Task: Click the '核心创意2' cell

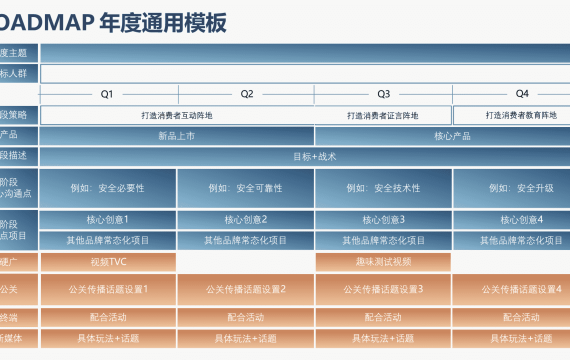Action: (246, 220)
